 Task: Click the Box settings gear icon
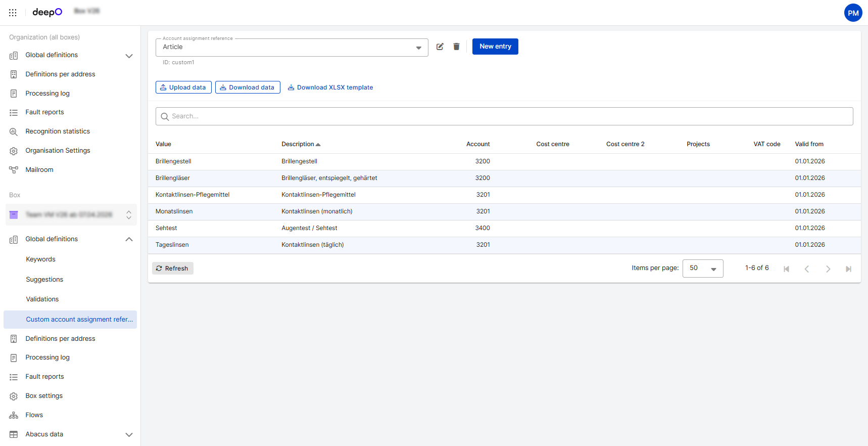pyautogui.click(x=14, y=396)
